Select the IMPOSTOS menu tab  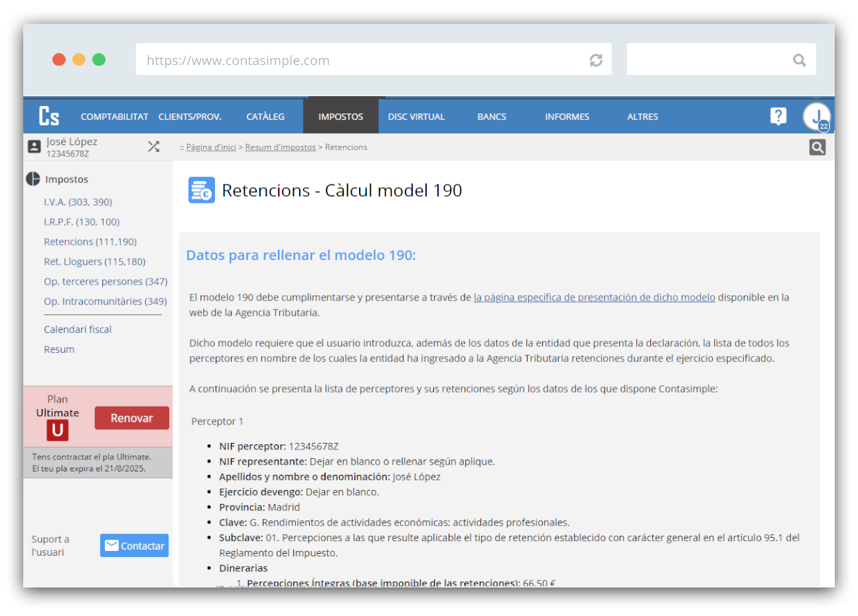340,116
